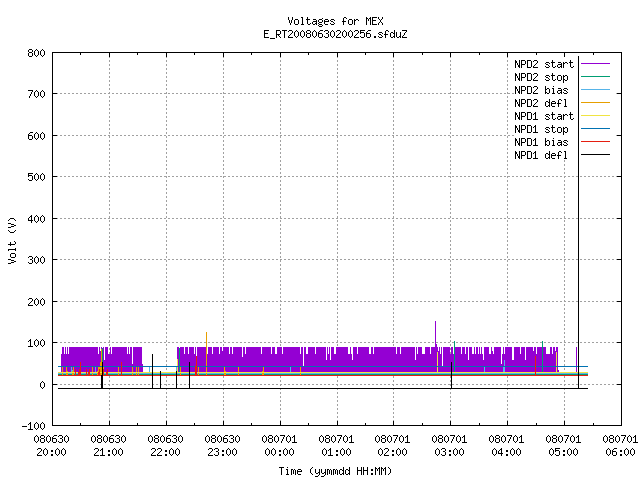Click the '100' y-axis tick label

(x=36, y=343)
